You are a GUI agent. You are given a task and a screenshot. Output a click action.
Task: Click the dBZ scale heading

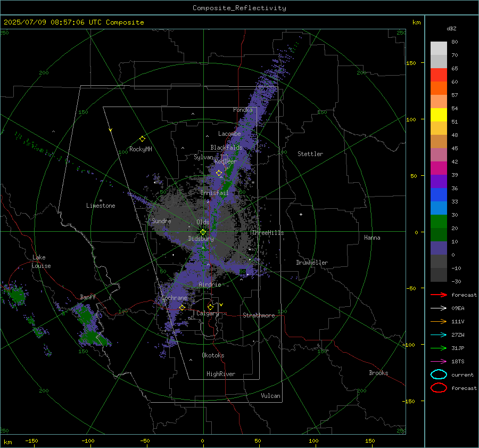coord(451,28)
